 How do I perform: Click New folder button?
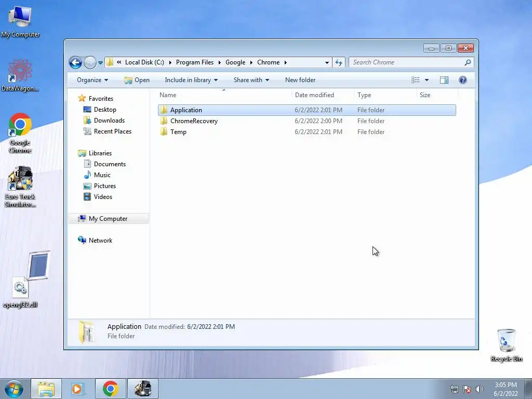point(300,80)
